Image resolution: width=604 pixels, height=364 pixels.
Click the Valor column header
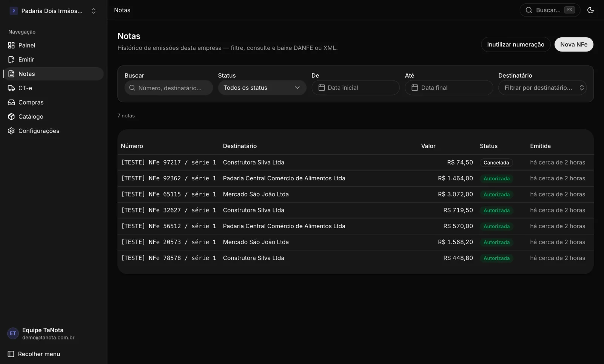click(428, 146)
